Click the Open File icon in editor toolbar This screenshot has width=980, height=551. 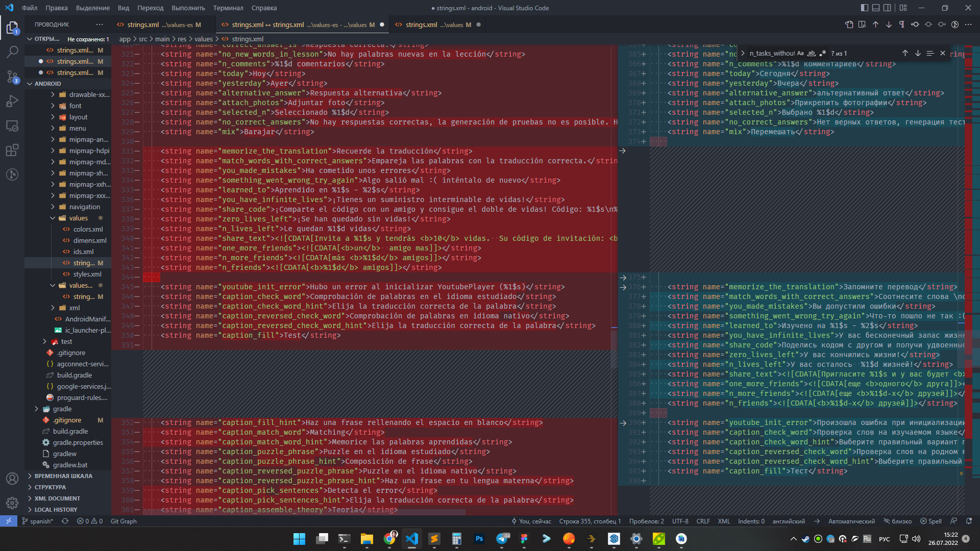(x=849, y=24)
